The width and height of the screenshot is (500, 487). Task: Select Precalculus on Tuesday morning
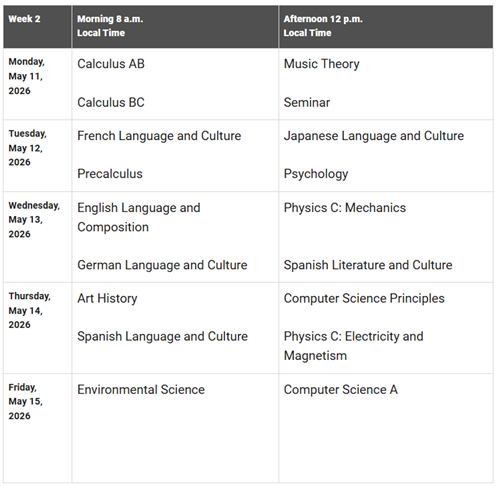[110, 174]
